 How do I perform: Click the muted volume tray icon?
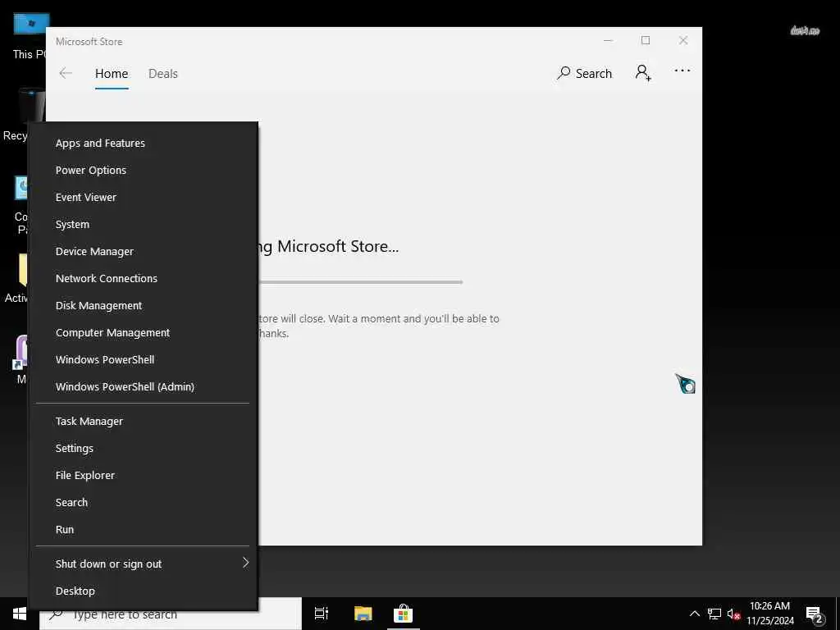pos(733,614)
